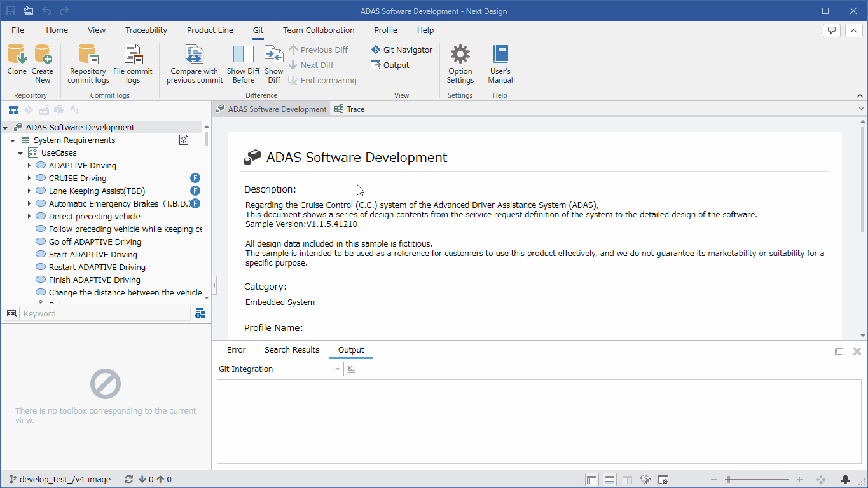Switch to the Product Line ribbon tab
The image size is (868, 488).
[210, 30]
